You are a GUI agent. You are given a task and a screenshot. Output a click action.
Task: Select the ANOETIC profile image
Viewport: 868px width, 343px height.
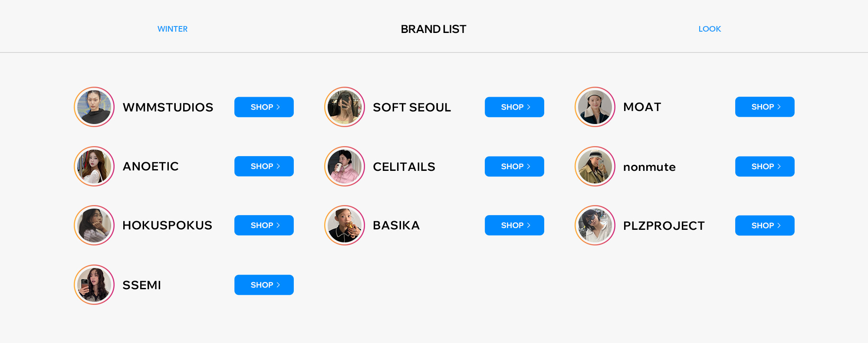(x=94, y=167)
